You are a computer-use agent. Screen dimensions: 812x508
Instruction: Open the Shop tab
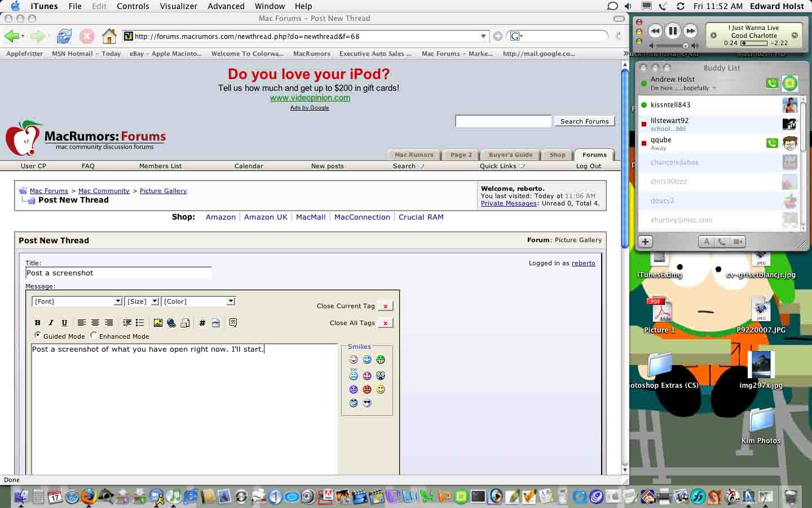(557, 155)
